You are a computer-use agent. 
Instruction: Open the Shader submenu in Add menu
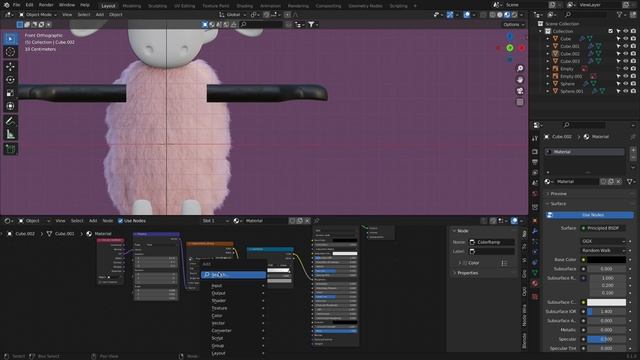[x=238, y=301]
